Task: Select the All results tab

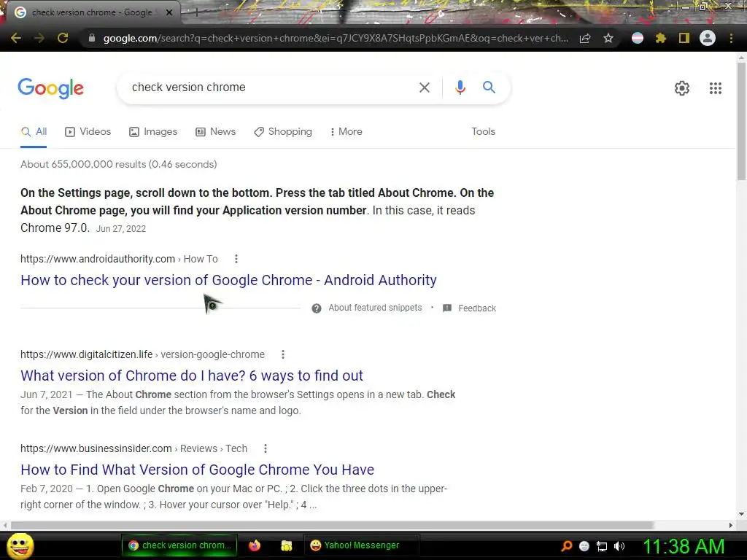Action: (x=34, y=132)
